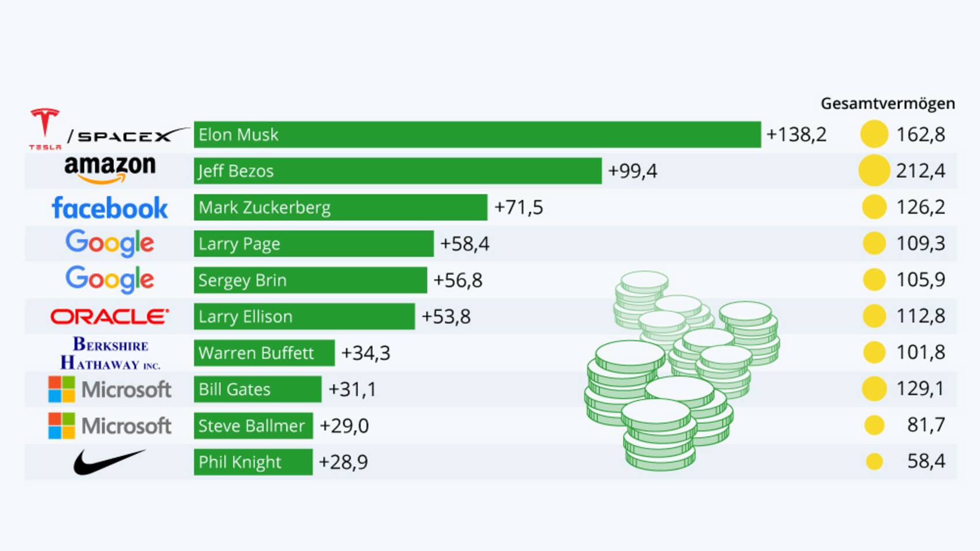Screen dimensions: 980x551
Task: Click the Berkshire Hathaway logo
Action: click(x=110, y=353)
